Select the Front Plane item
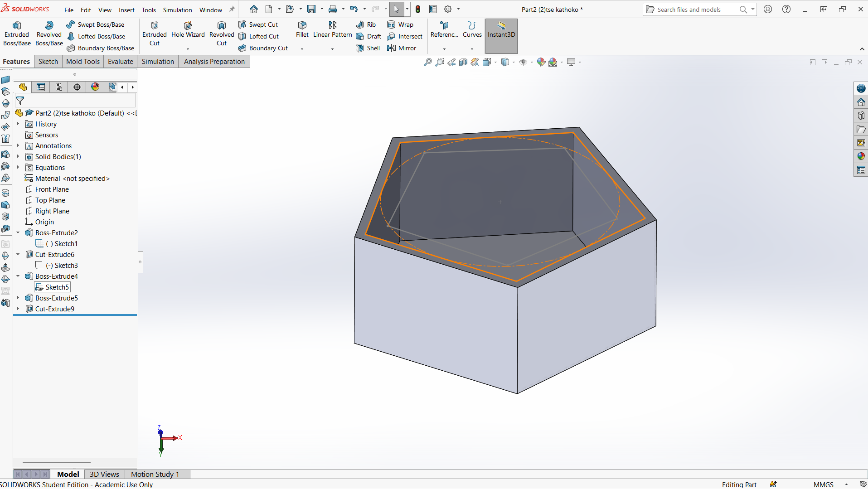Viewport: 868px width, 489px height. tap(48, 189)
